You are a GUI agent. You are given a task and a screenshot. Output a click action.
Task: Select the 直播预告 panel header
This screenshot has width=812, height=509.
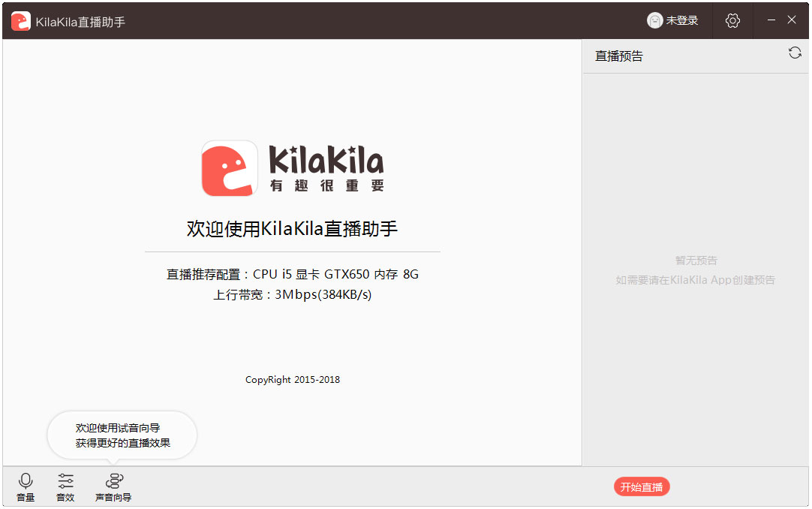[619, 56]
